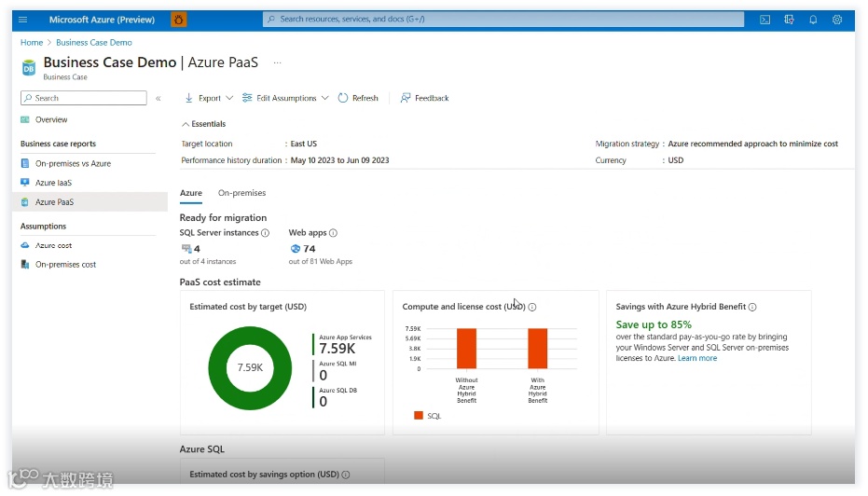The width and height of the screenshot is (868, 496).
Task: Click the Microsoft Azure (Preview) title
Action: point(102,20)
